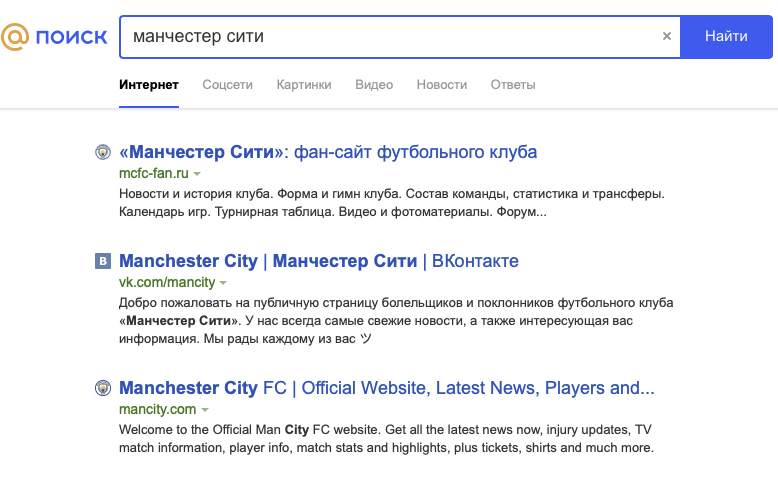Click the mancity.com club crest favicon
Viewport: 778px width, 491px height.
click(x=102, y=388)
